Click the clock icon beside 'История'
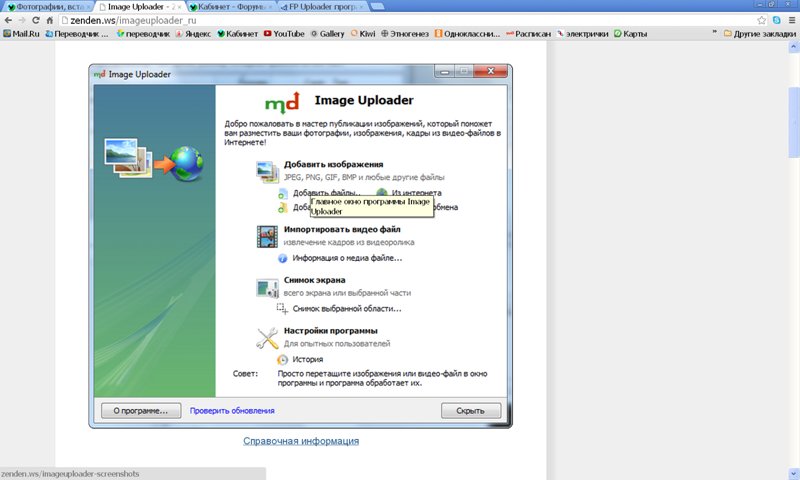800x480 pixels. point(282,360)
